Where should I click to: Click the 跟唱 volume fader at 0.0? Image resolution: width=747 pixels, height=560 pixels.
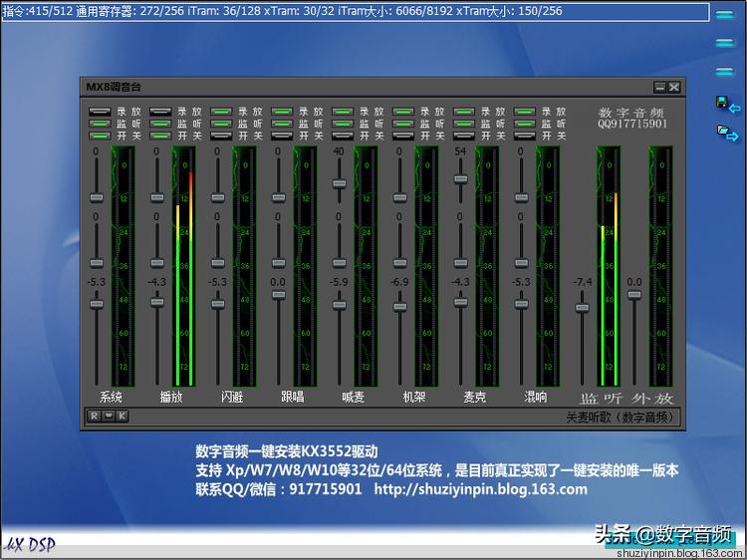[279, 295]
